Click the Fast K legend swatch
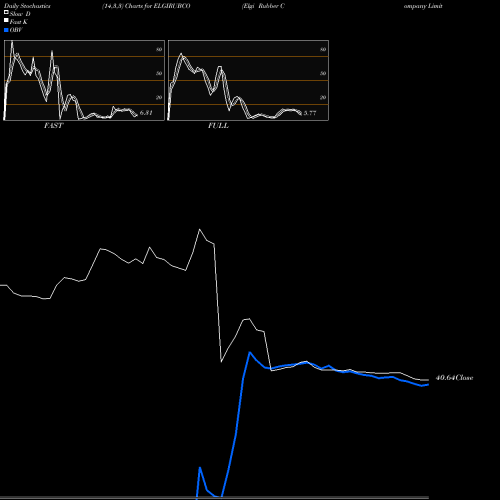The height and width of the screenshot is (500, 500). tap(6, 21)
